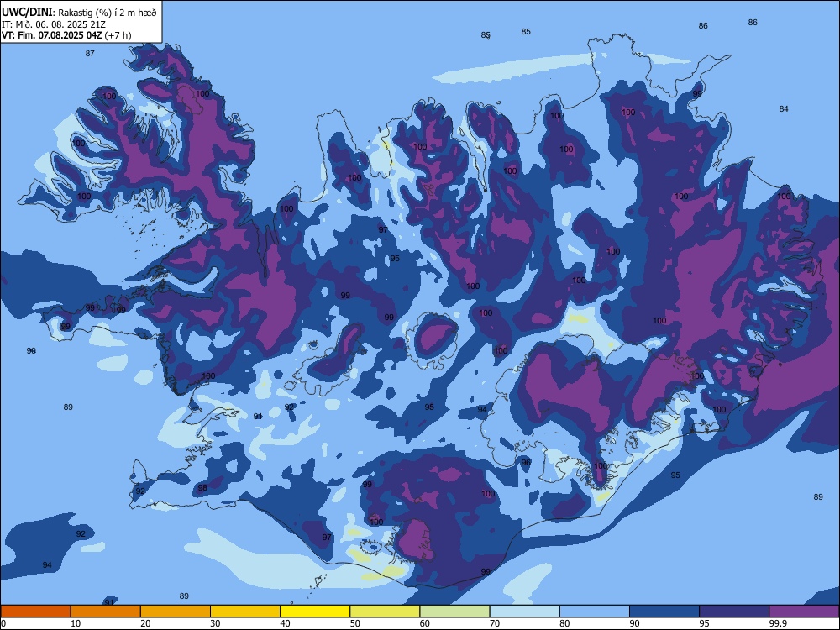
Task: Click the 'VT: Fim. 07.08.2025 04Z (+7 h)' line
Action: tap(66, 35)
